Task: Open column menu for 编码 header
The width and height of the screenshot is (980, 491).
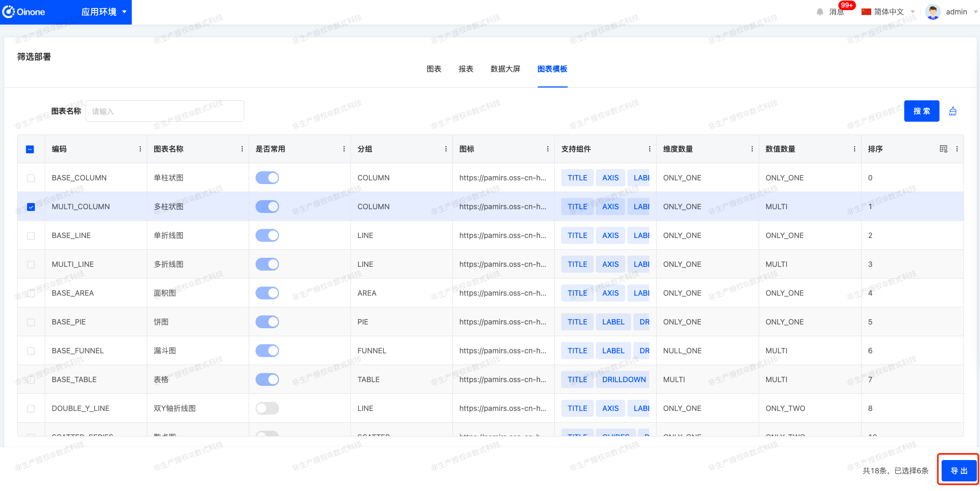Action: click(x=140, y=149)
